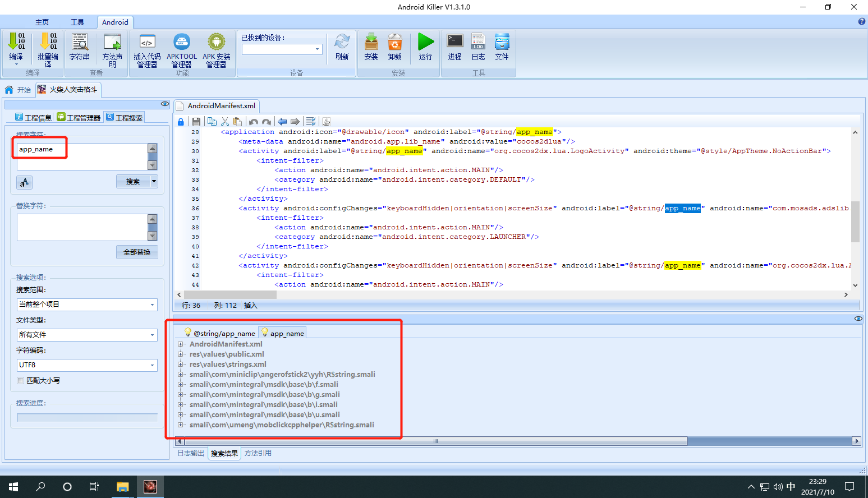This screenshot has height=498, width=868.
Task: Toggle the eye icon on left panel
Action: click(x=164, y=104)
